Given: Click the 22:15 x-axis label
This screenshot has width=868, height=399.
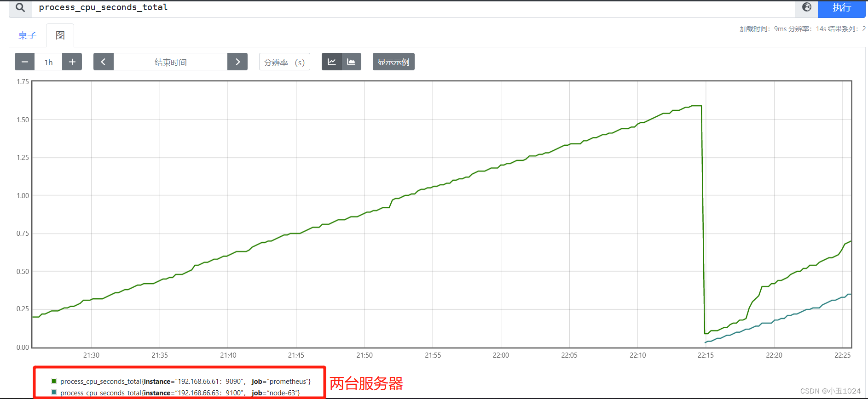Looking at the screenshot, I should click(x=706, y=355).
